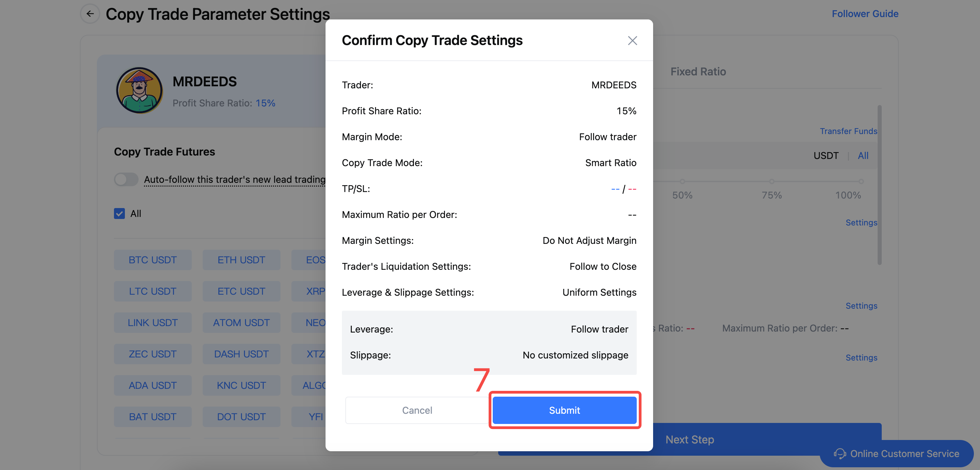Click the Transfer Funds link
Screen dimensions: 980x470
pyautogui.click(x=848, y=131)
